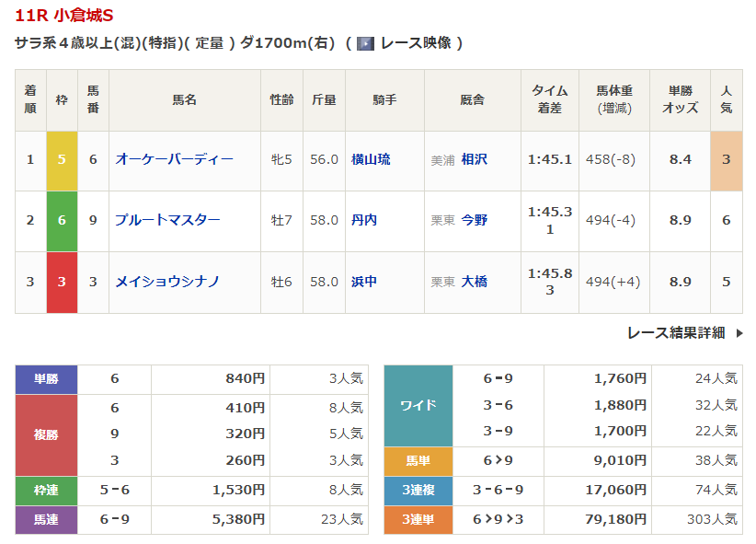The width and height of the screenshot is (756, 544).
Task: Click the green frame 6 swatch
Action: pyautogui.click(x=62, y=220)
